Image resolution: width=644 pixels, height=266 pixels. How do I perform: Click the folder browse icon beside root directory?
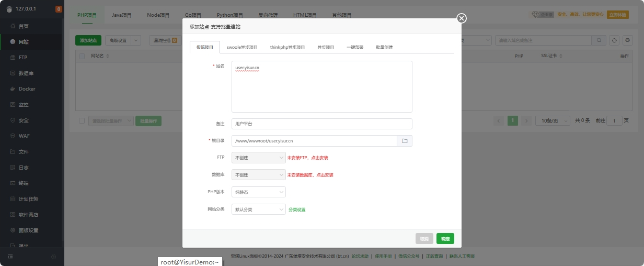click(405, 141)
